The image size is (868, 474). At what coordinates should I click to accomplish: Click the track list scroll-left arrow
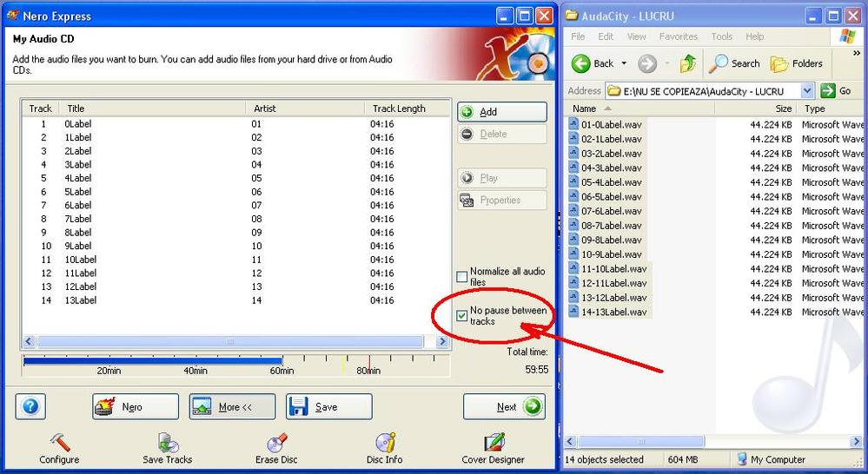30,342
